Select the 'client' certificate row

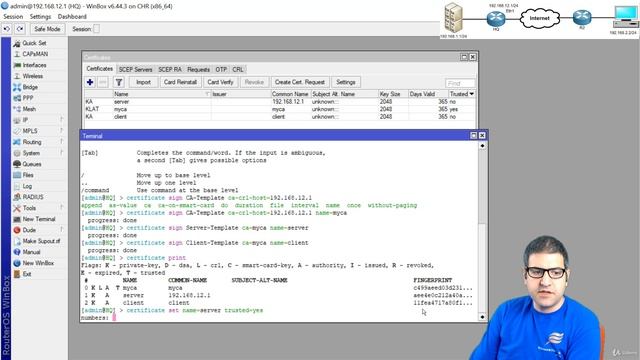280,117
